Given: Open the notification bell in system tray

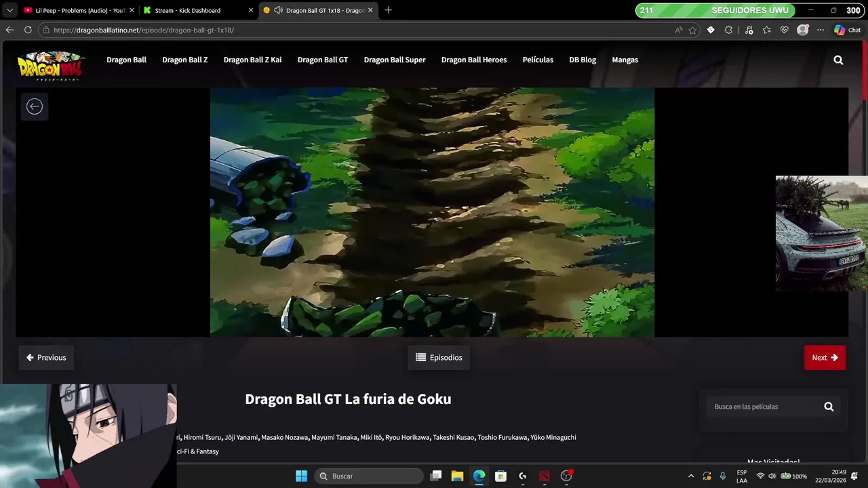Looking at the screenshot, I should tap(854, 476).
